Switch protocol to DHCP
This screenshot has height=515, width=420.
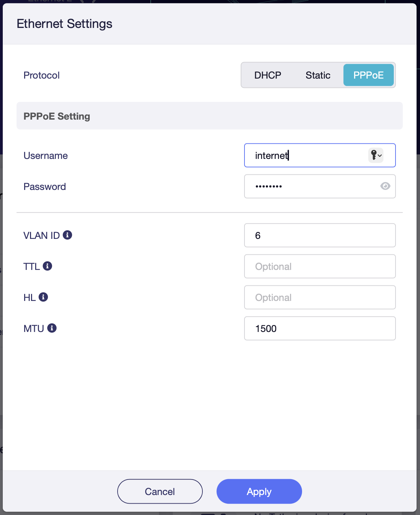click(x=268, y=75)
